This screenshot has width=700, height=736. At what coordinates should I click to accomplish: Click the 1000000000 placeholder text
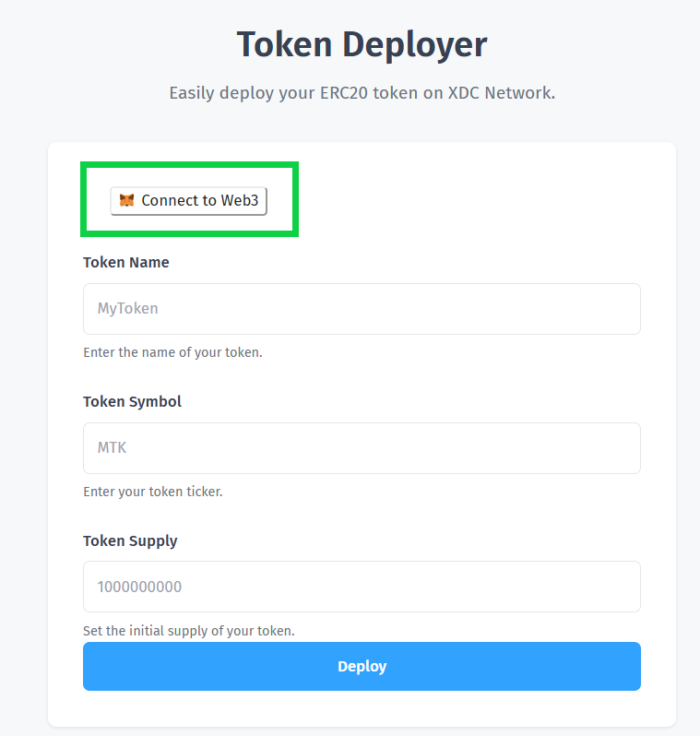point(139,587)
